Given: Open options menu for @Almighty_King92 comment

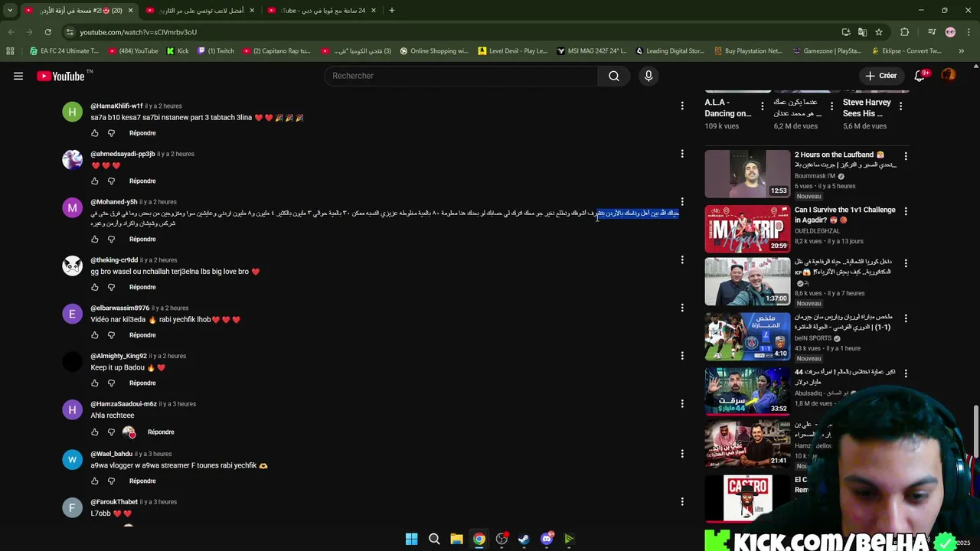Looking at the screenshot, I should 682,356.
